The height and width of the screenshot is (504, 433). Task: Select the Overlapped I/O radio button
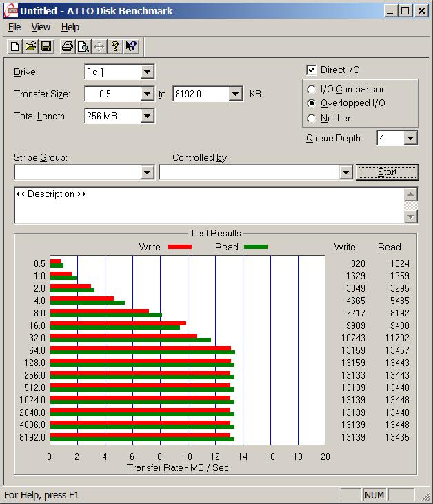312,103
